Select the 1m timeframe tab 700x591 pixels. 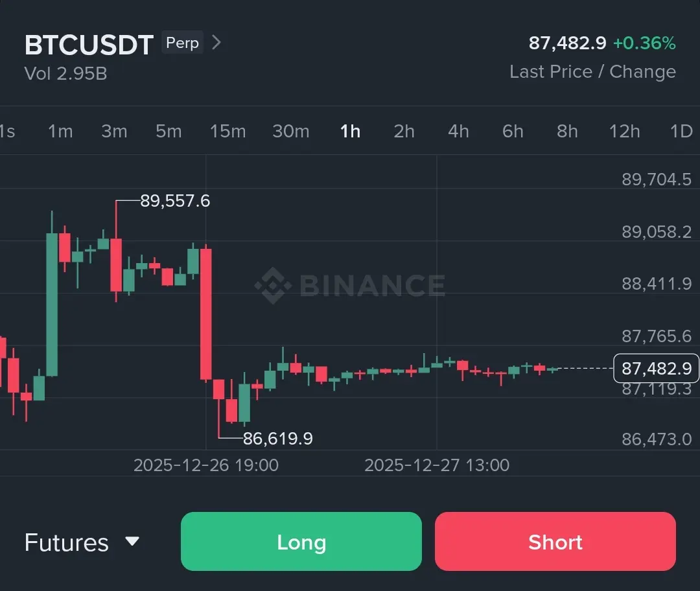pos(60,131)
